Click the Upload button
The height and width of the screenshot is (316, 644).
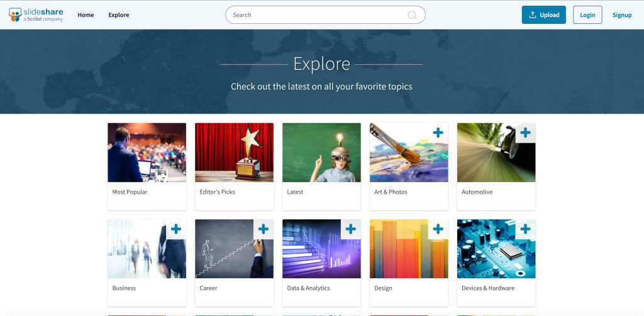point(543,15)
